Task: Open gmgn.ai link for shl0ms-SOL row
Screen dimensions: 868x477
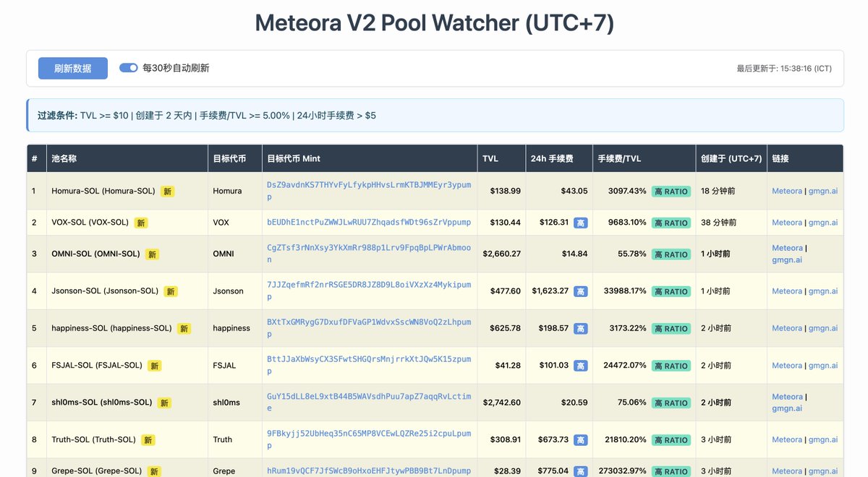Action: point(787,408)
